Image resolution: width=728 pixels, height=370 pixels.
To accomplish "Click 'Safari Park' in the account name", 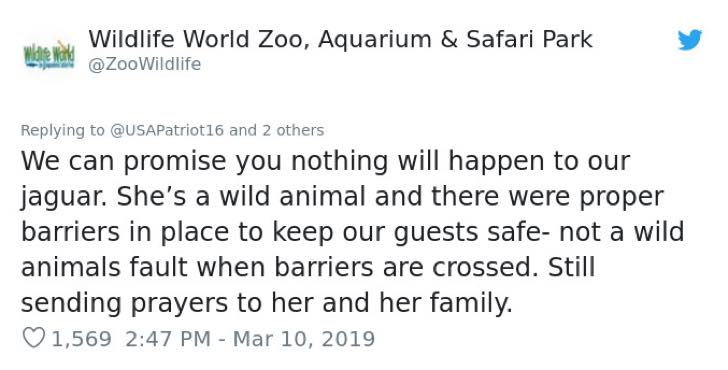I will pyautogui.click(x=529, y=39).
